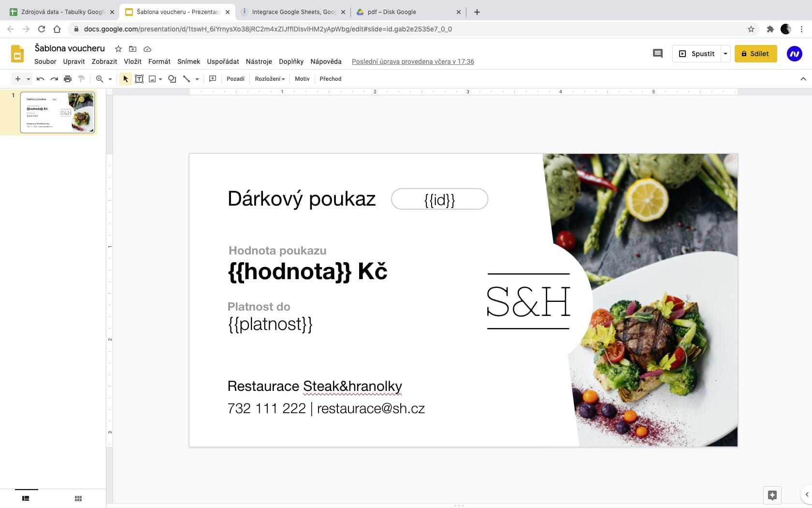Open the Google account avatar
This screenshot has width=812, height=508.
point(795,54)
